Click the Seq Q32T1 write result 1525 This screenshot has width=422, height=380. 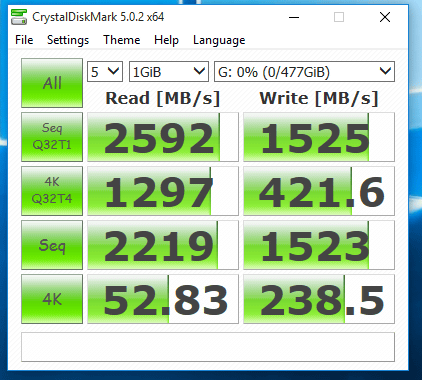(319, 137)
